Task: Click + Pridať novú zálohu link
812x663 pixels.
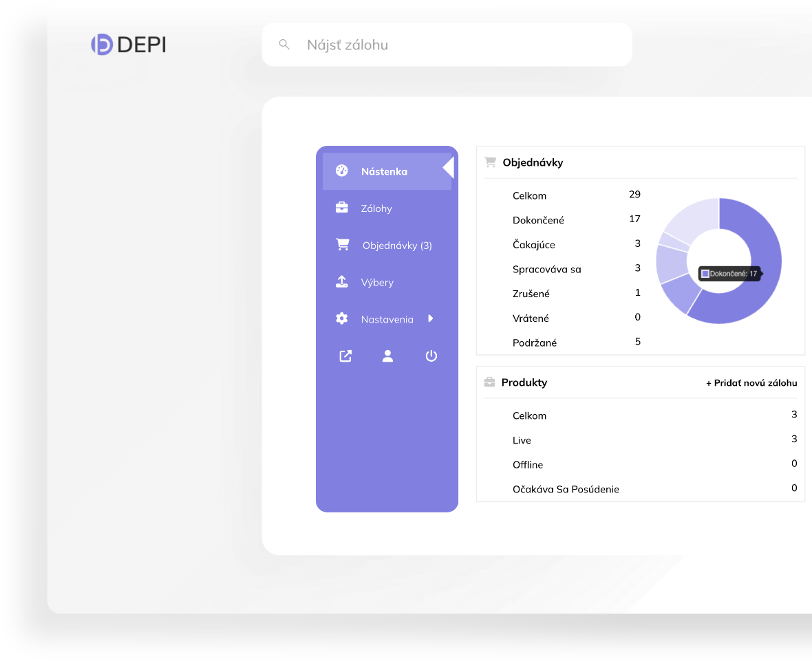Action: coord(751,383)
